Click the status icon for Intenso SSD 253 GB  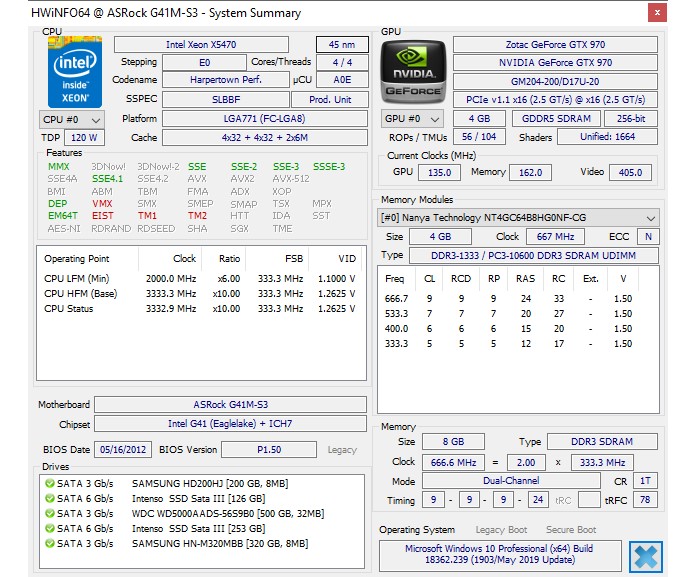point(50,529)
